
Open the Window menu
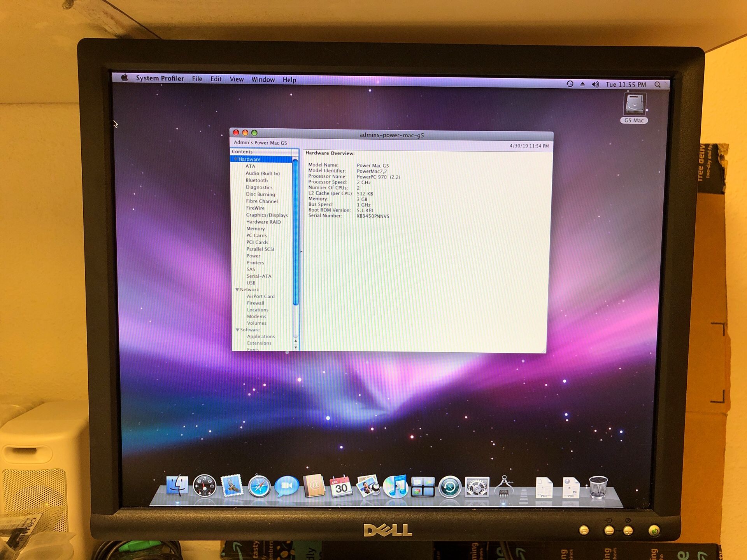click(x=263, y=80)
